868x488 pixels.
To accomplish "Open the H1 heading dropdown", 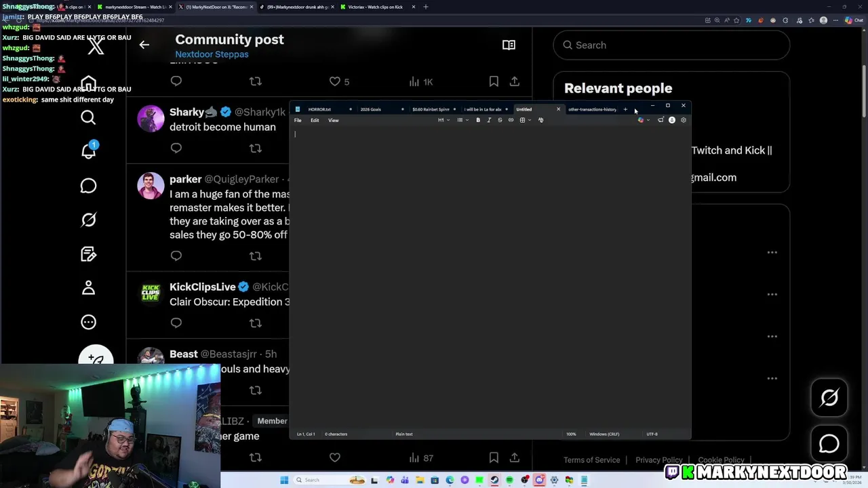I will (x=443, y=120).
